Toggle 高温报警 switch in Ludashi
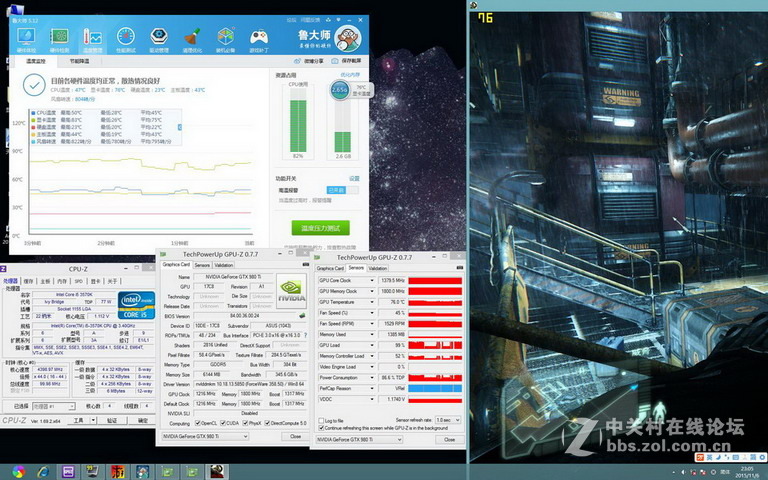Viewport: 768px width, 480px height. coord(342,190)
